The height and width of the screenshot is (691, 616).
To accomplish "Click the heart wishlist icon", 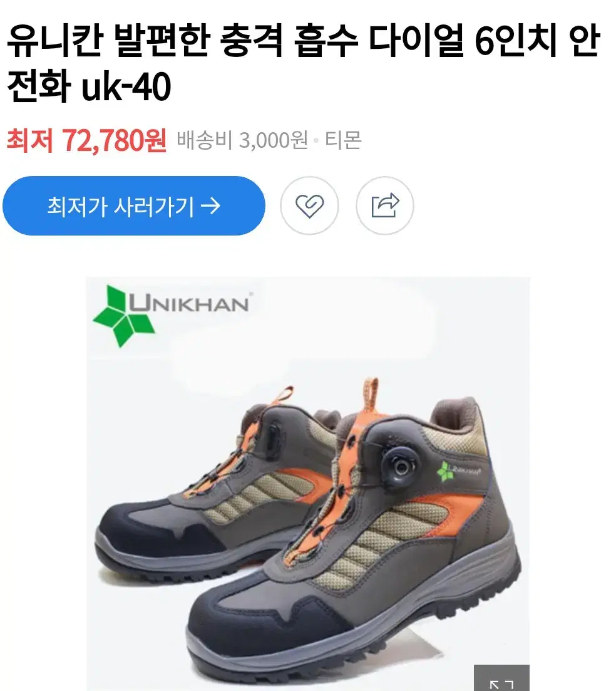I will pos(309,205).
